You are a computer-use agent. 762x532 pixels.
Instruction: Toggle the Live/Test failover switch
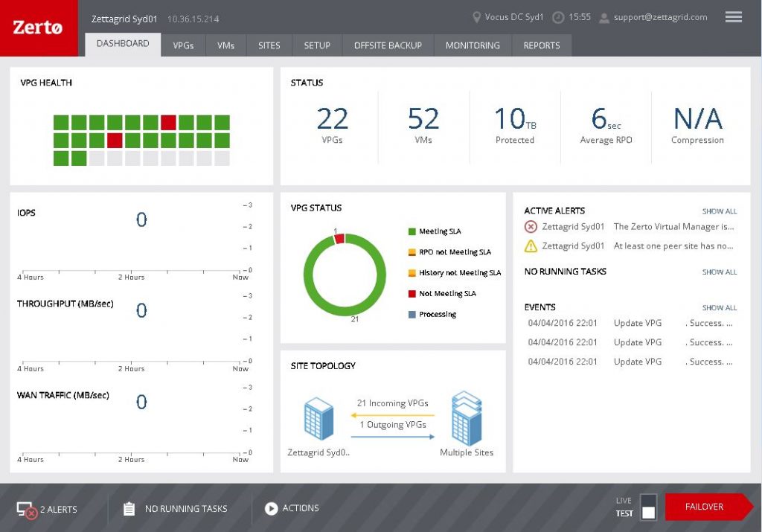(648, 507)
